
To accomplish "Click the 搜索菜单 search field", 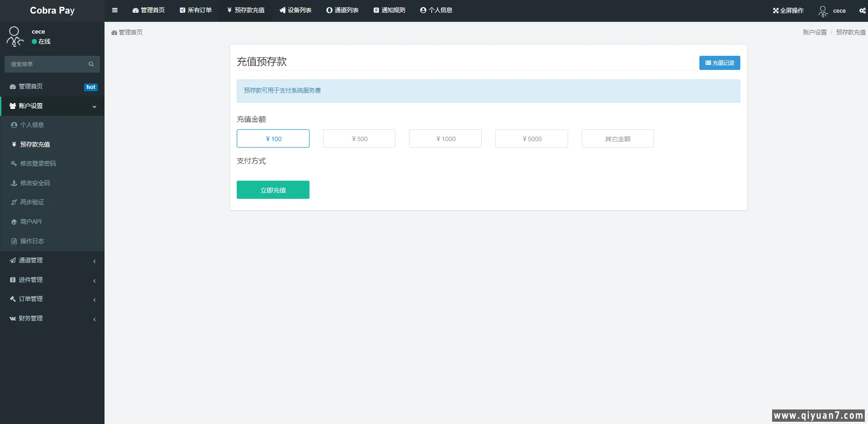I will (x=45, y=64).
